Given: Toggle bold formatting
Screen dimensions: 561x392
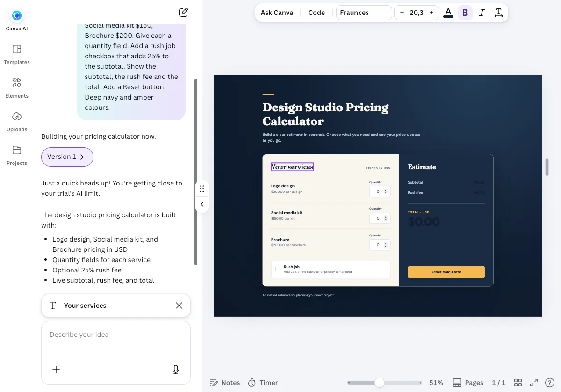Looking at the screenshot, I should pyautogui.click(x=465, y=13).
